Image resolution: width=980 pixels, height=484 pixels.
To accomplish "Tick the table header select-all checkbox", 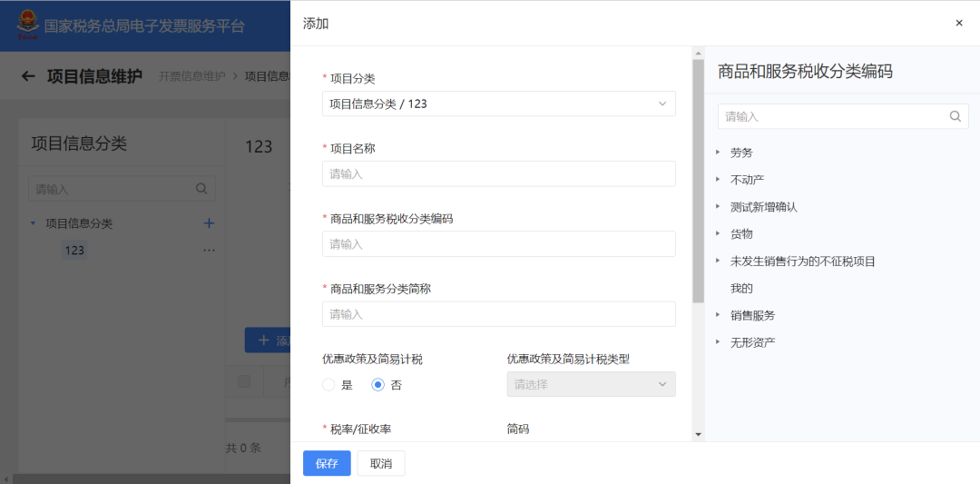I will coord(243,382).
